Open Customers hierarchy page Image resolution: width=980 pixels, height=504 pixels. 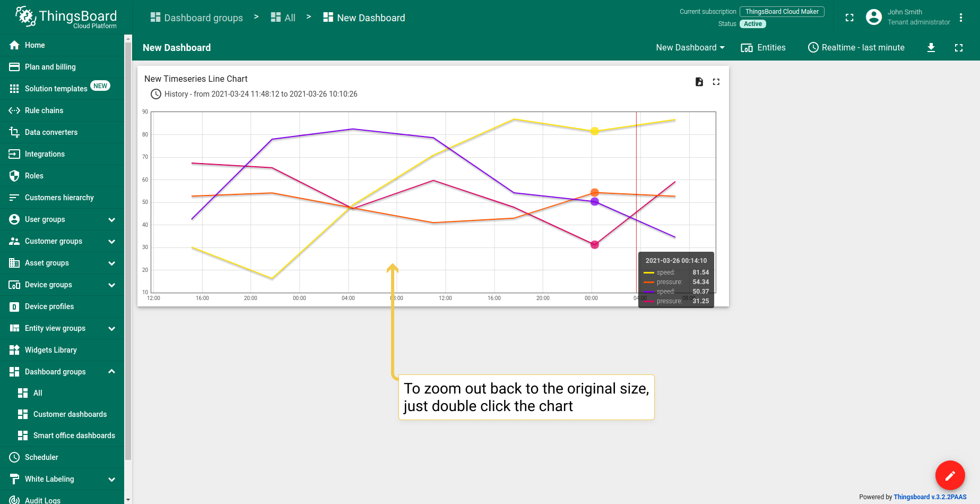point(62,198)
